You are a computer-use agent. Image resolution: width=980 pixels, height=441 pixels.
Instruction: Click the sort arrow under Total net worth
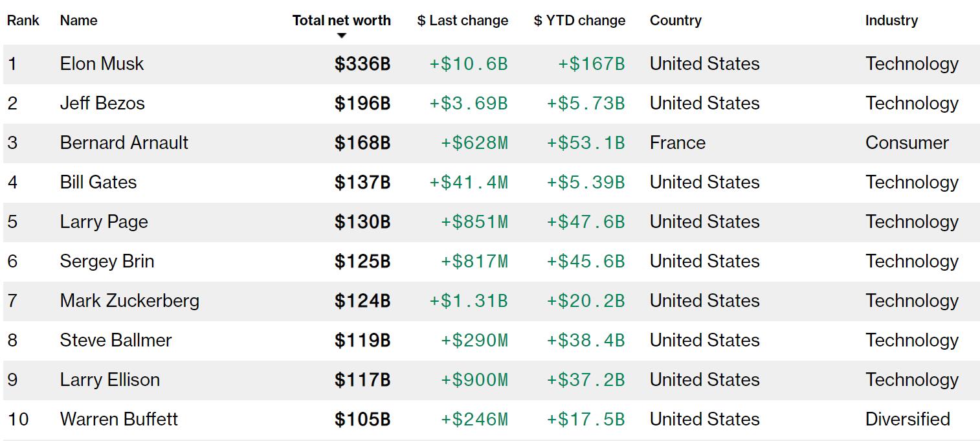click(x=342, y=36)
